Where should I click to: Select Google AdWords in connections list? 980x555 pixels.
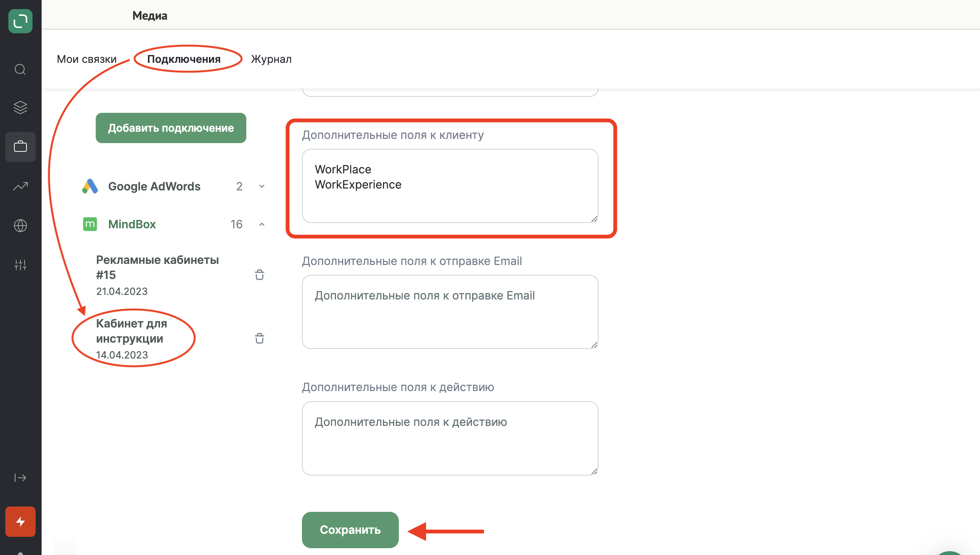coord(154,186)
